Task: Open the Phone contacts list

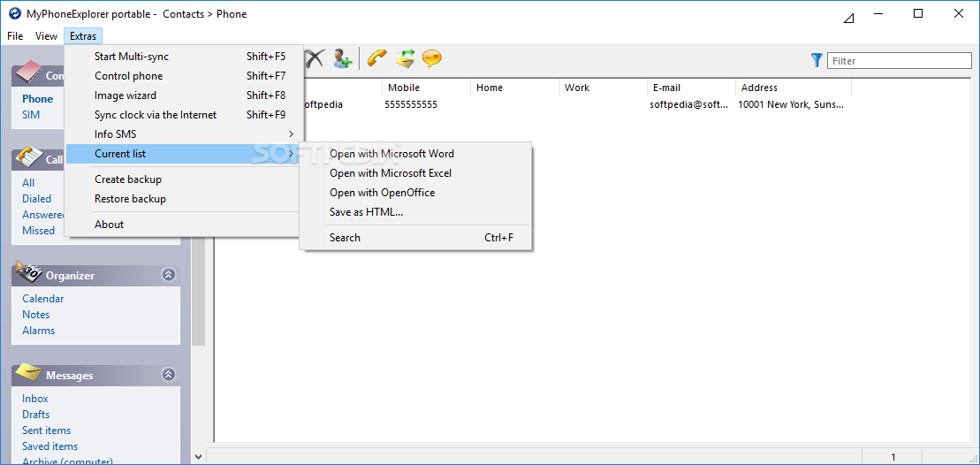Action: [37, 98]
